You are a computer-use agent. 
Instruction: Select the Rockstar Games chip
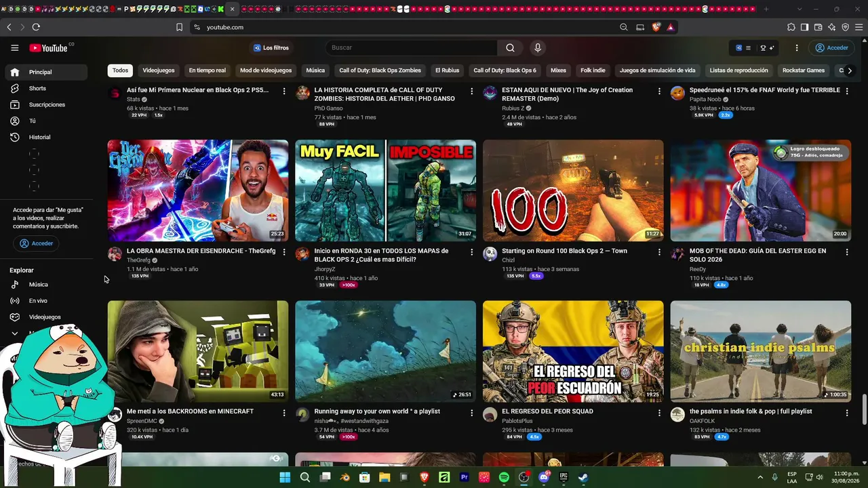[x=804, y=70]
